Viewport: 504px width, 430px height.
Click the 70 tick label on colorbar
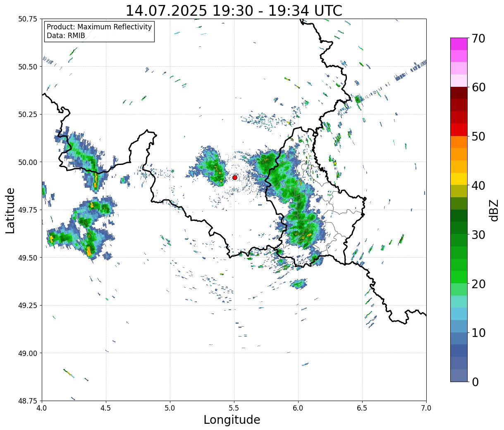pyautogui.click(x=478, y=38)
